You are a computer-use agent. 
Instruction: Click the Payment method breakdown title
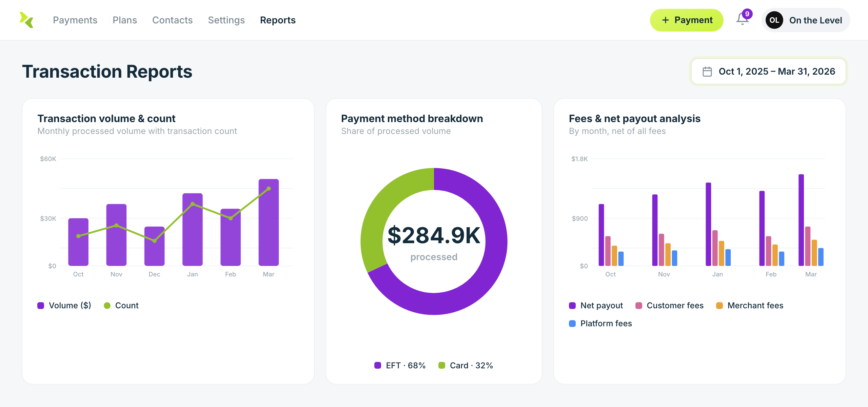click(412, 118)
